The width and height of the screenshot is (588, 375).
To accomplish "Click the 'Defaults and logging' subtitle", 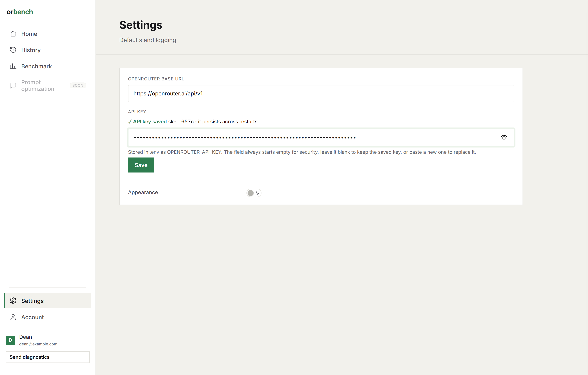I will (x=147, y=40).
